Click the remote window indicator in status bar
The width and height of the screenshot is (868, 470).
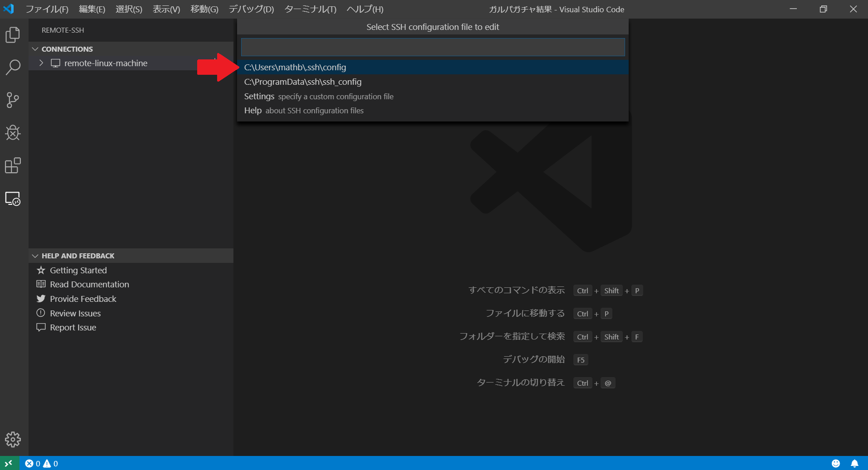tap(9, 463)
